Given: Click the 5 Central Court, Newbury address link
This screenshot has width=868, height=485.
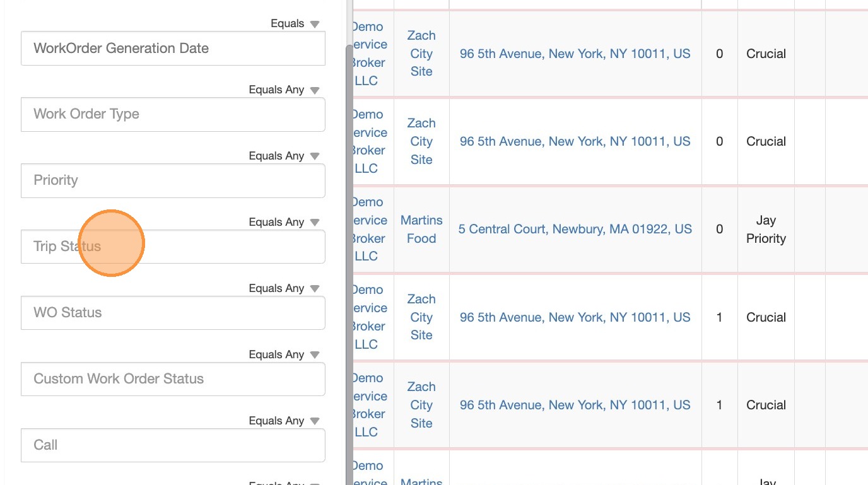Looking at the screenshot, I should pos(575,229).
